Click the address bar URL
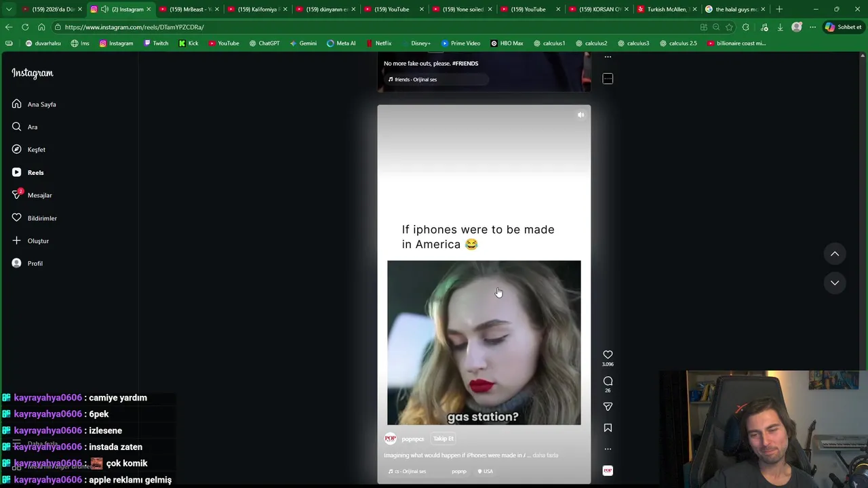The height and width of the screenshot is (488, 868). pyautogui.click(x=134, y=27)
